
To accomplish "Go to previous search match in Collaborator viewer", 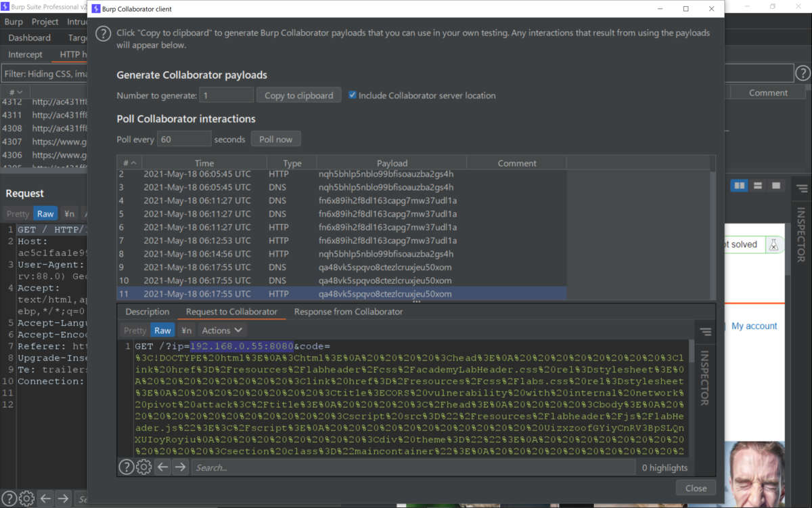I will tap(162, 467).
